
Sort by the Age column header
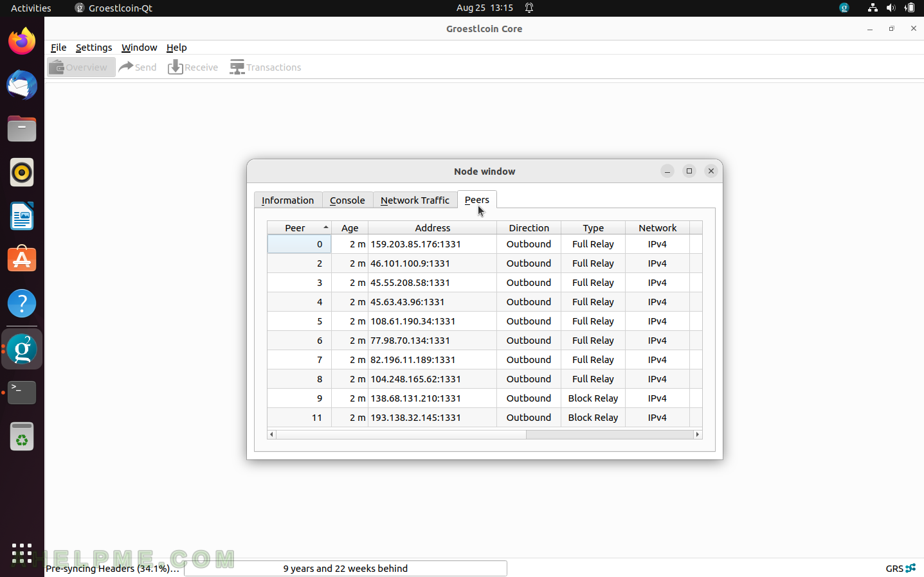[350, 227]
